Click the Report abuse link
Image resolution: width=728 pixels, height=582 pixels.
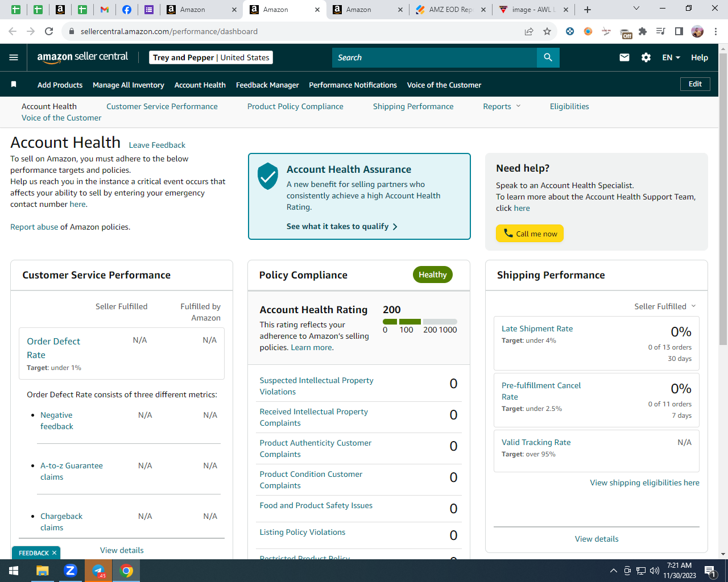pos(34,227)
